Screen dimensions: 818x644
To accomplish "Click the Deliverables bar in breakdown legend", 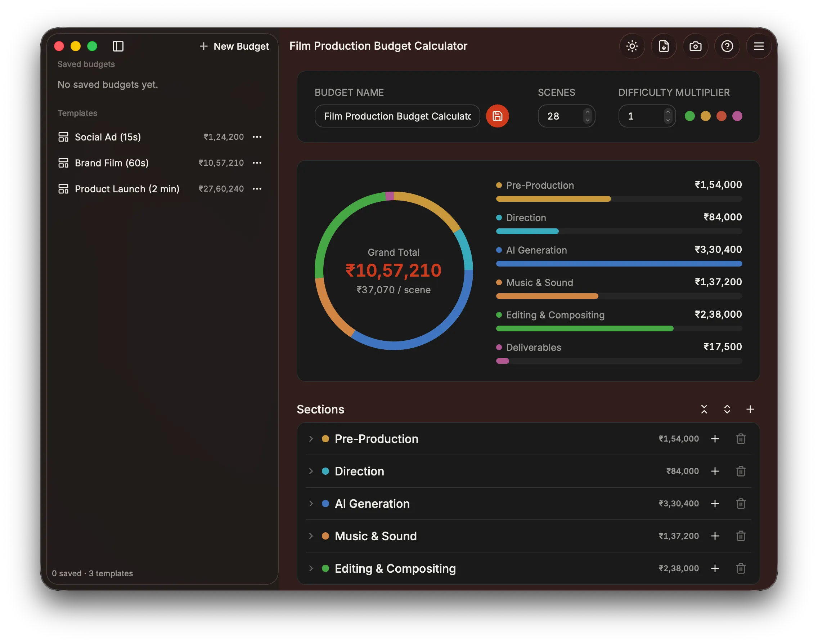I will coord(619,361).
